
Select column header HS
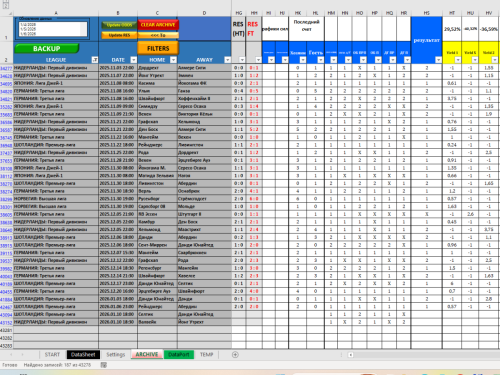(427, 13)
